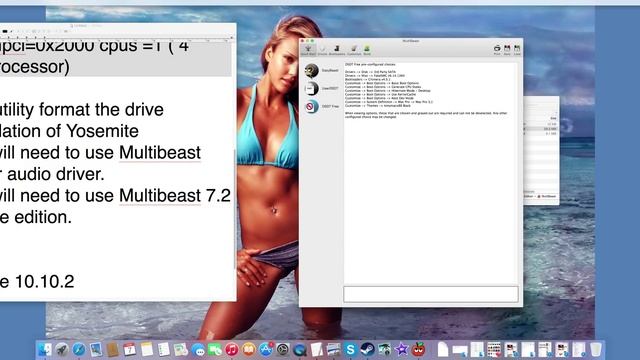Open Steam from the dock

point(367,349)
